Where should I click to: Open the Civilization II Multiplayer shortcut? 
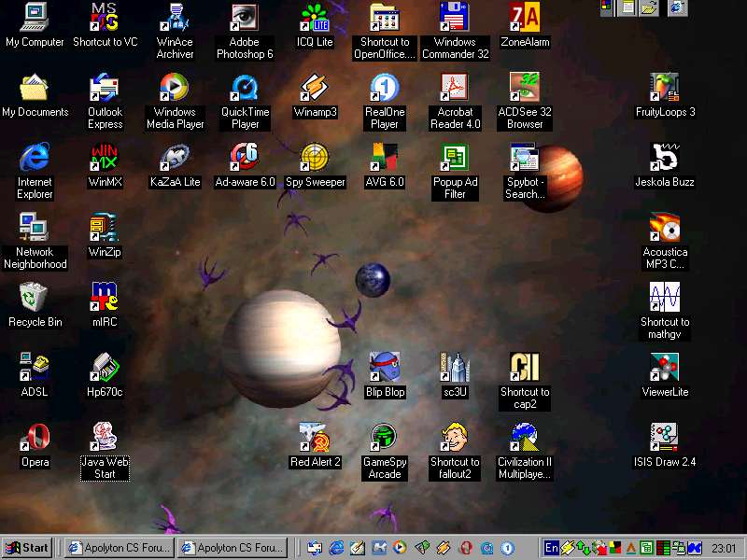point(525,438)
